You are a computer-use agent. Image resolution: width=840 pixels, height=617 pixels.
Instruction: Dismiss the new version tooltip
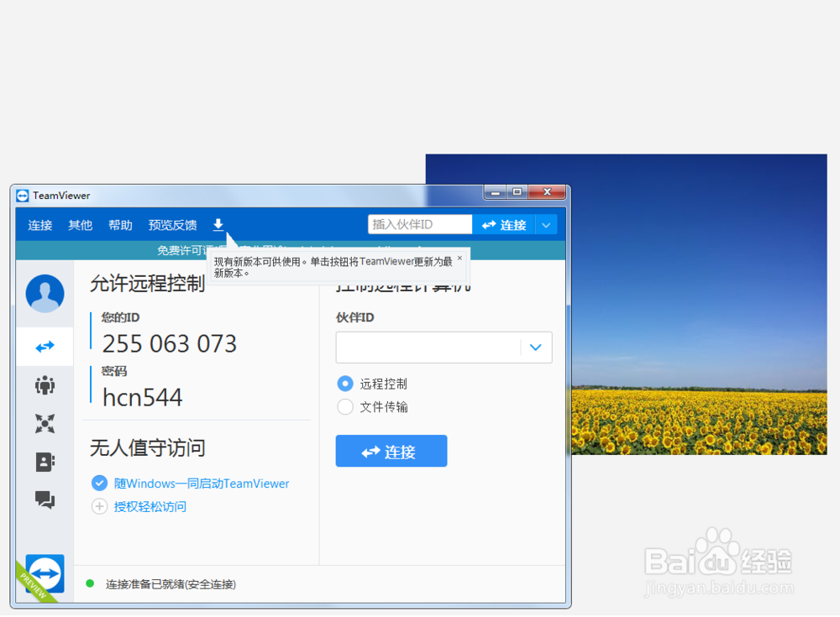[x=459, y=258]
